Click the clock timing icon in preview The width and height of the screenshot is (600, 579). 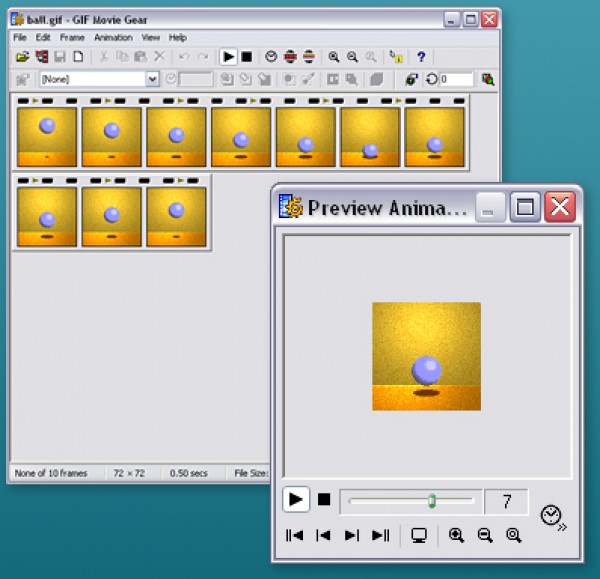click(x=551, y=515)
